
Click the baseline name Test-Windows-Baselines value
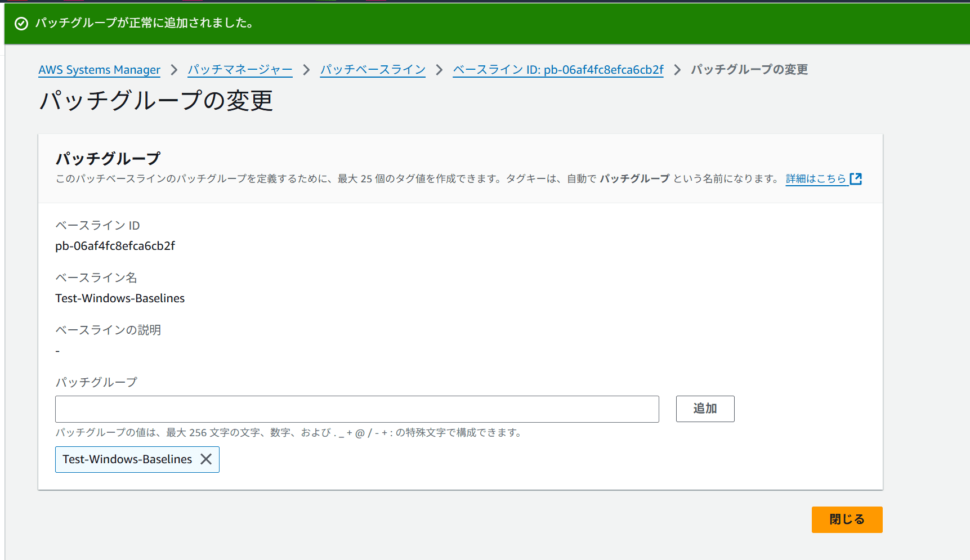(120, 298)
